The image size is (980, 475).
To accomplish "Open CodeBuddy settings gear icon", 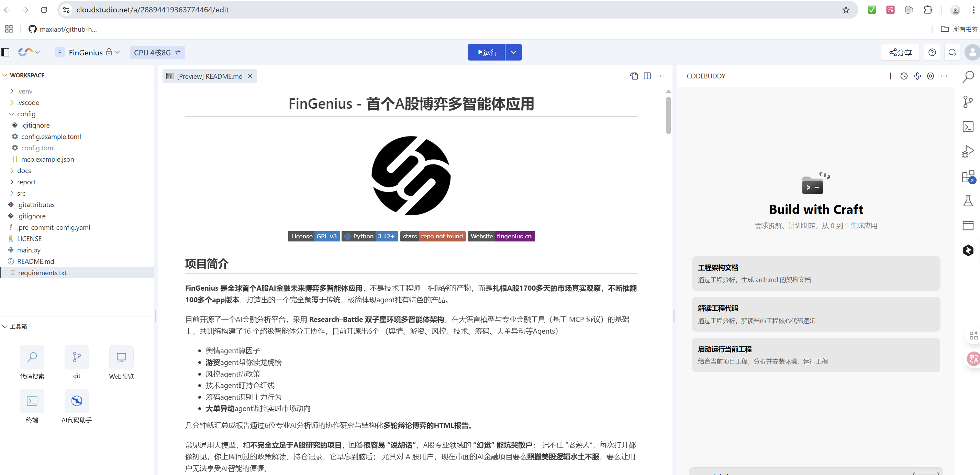I will pos(931,76).
